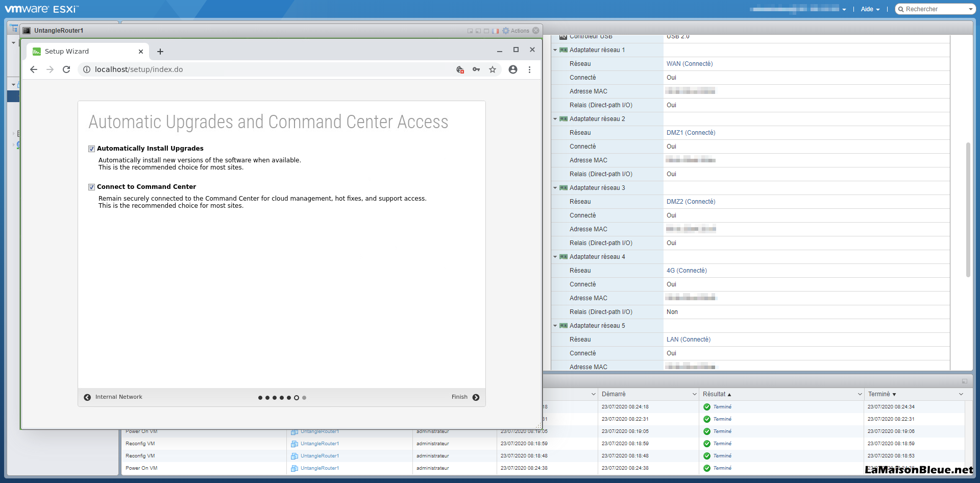Toggle Automatically Install Upgrades checkbox
The height and width of the screenshot is (483, 980).
(91, 149)
